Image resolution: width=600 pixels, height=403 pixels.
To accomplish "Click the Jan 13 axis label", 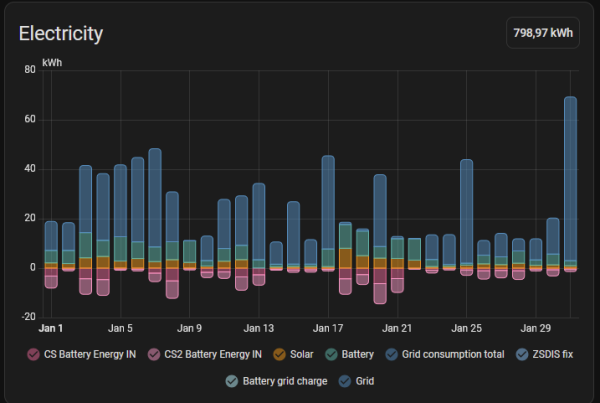I will (x=259, y=328).
